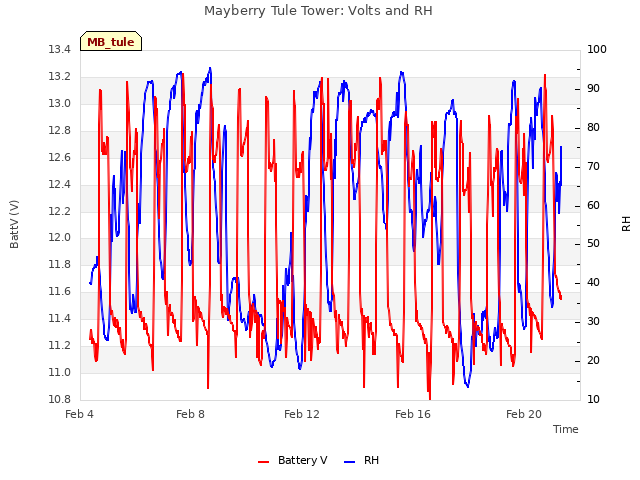Click the 11.6 voltage tick label
The image size is (640, 480).
tap(60, 291)
